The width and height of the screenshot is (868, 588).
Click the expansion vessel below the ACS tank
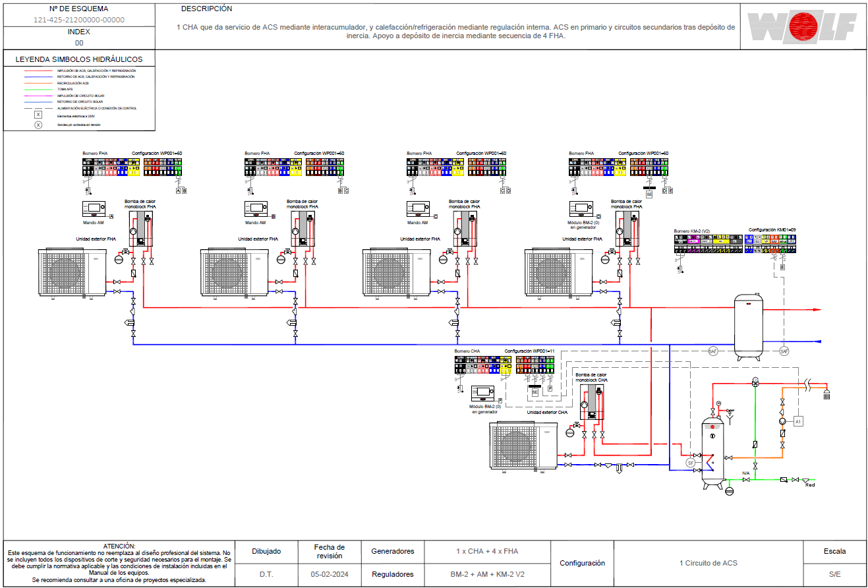coord(729,490)
